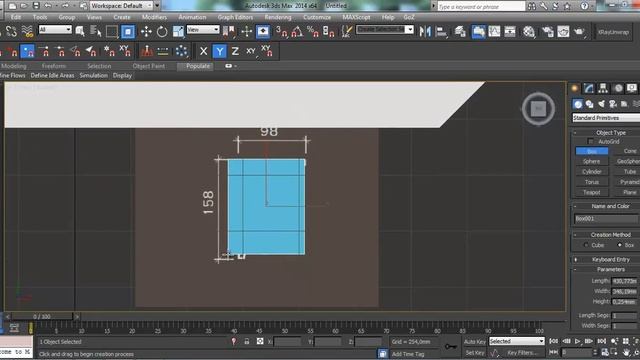The height and width of the screenshot is (360, 640).
Task: Open the Edit menu
Action: (16, 17)
